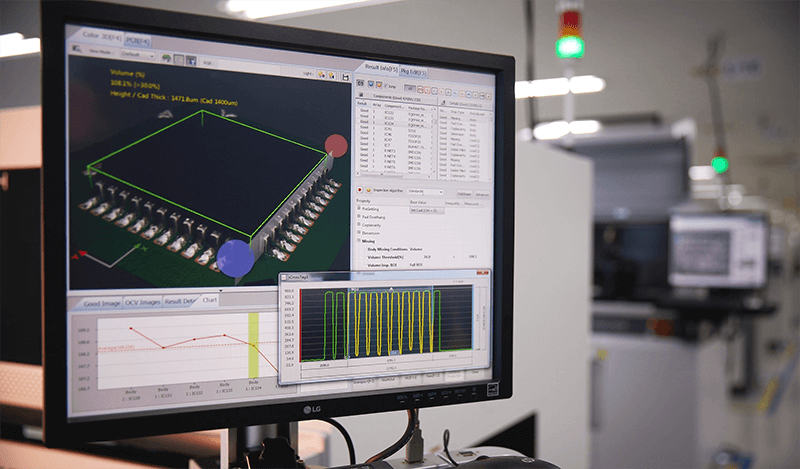Click the blue sphere marker in 3D view
The image size is (800, 469).
point(234,257)
